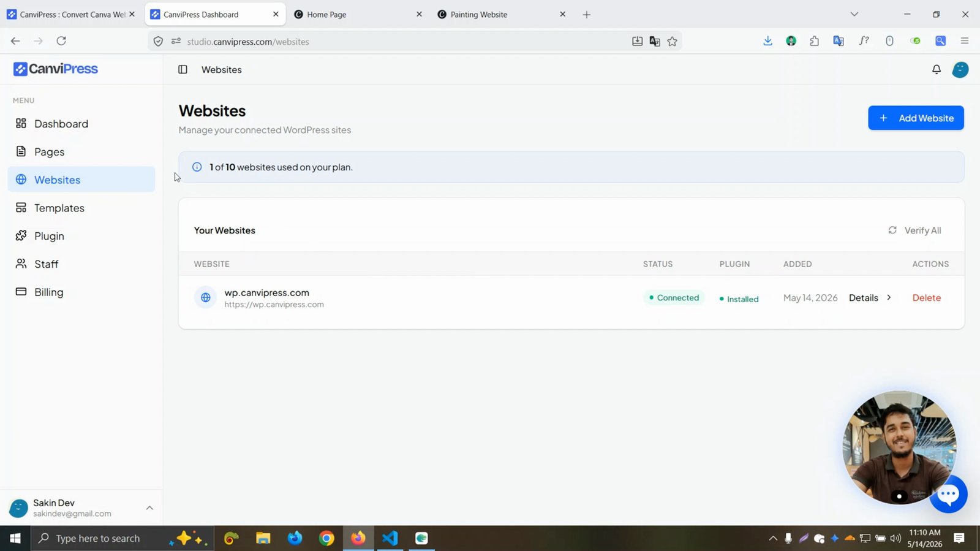
Task: Open the taskbar clock showing 11:10 AM
Action: tap(925, 538)
